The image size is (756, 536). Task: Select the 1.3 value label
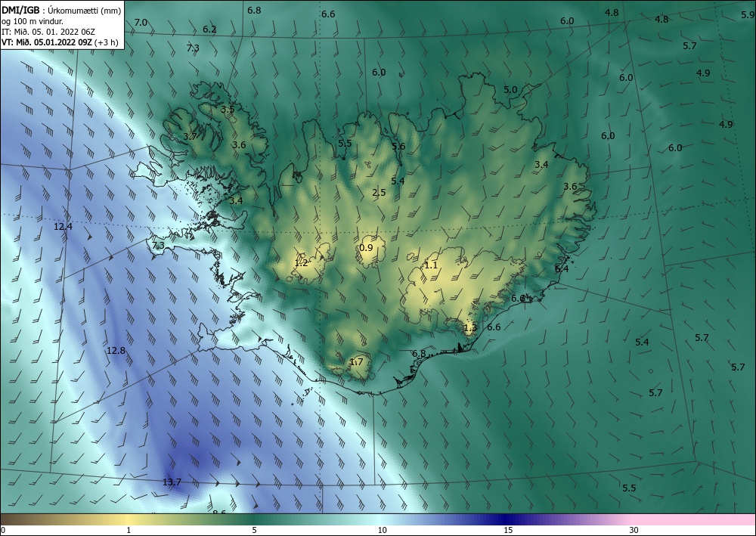(470, 328)
